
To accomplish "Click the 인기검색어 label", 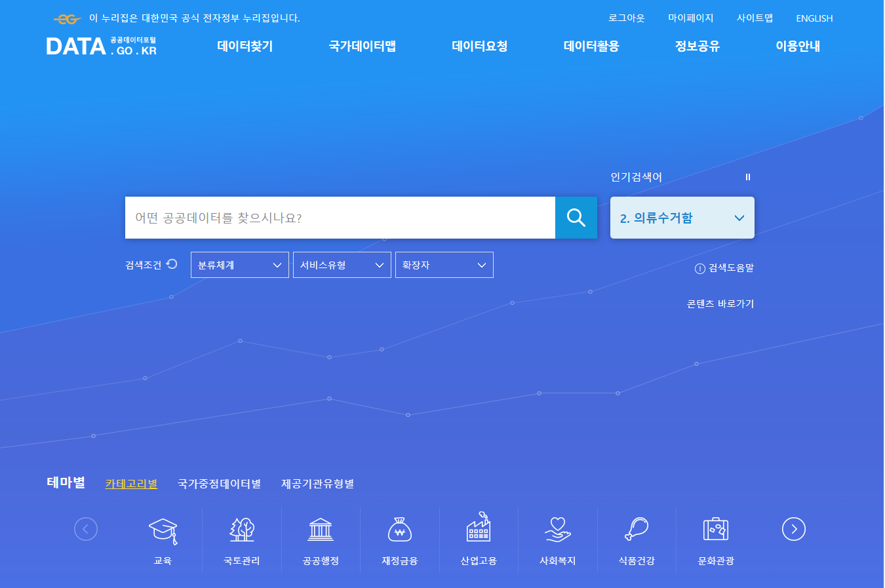I will point(636,177).
